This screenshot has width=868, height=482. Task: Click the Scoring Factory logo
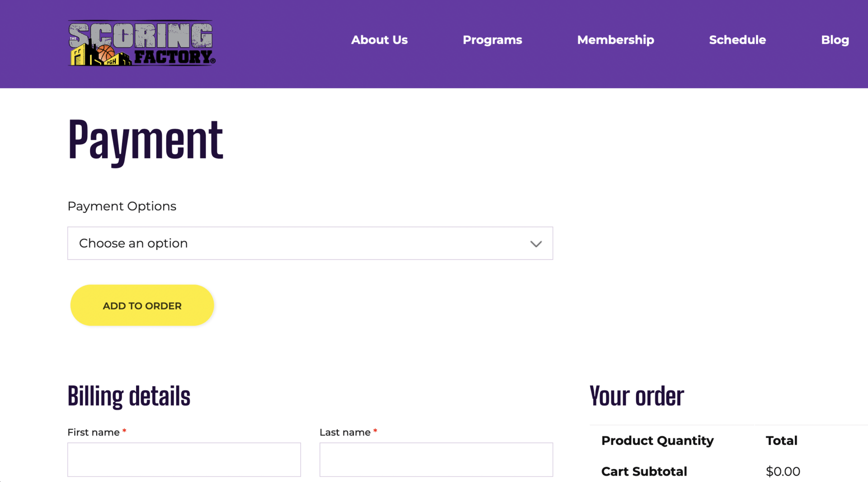142,43
